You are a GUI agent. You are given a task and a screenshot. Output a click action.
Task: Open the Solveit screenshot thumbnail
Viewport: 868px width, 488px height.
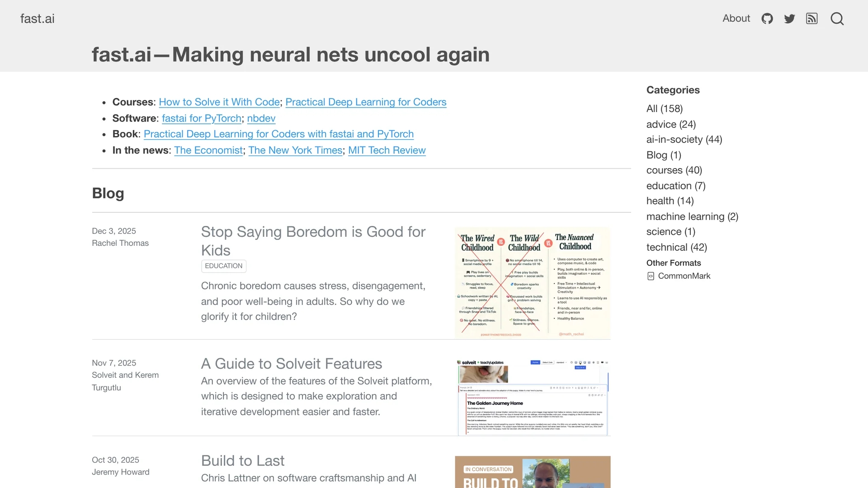pyautogui.click(x=533, y=397)
